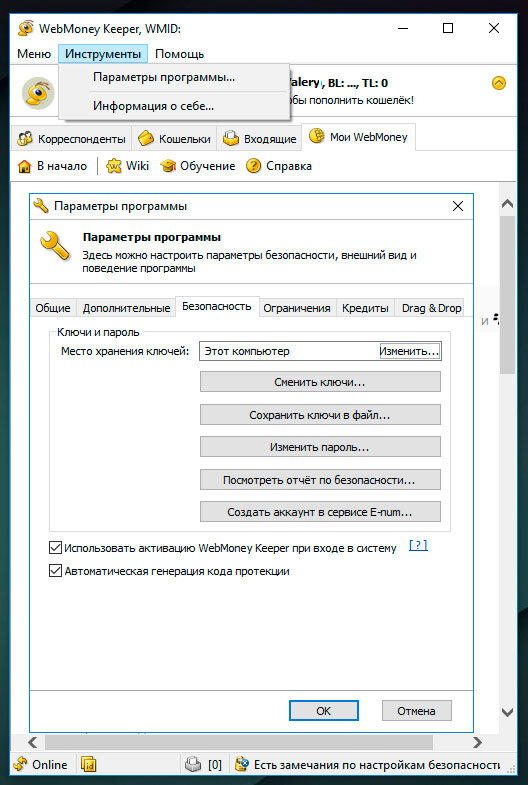Collapse the header panel with the yellow chevron
Image resolution: width=528 pixels, height=785 pixels.
click(498, 83)
